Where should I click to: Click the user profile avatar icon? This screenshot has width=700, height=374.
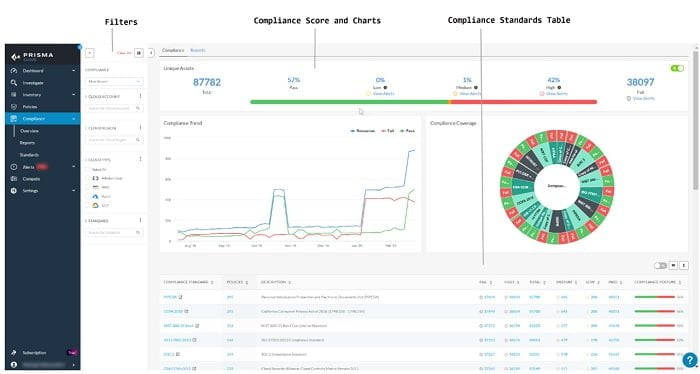14,365
